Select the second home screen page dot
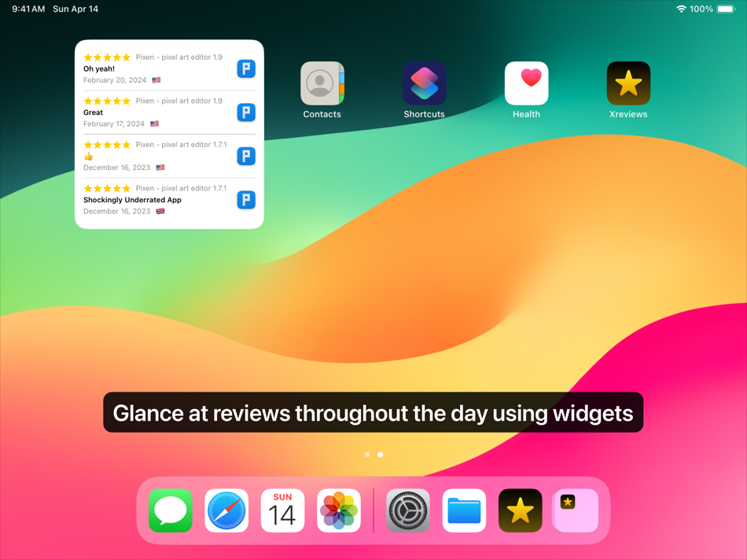 coord(380,455)
